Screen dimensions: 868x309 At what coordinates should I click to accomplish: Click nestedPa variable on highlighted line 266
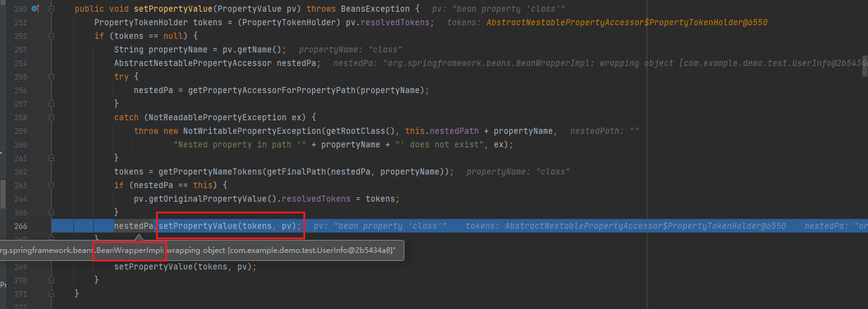[x=133, y=226]
